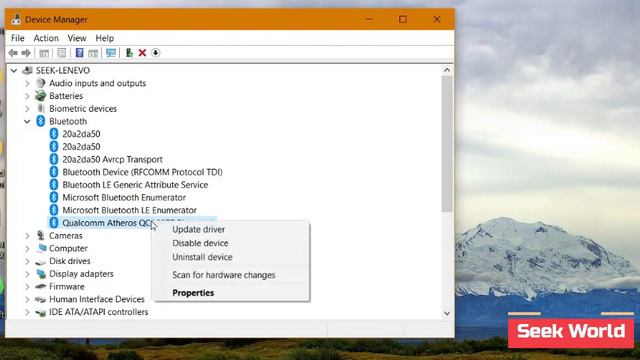Screen dimensions: 640x360
Task: Click the Scan for hardware changes monitor icon
Action: 111,53
